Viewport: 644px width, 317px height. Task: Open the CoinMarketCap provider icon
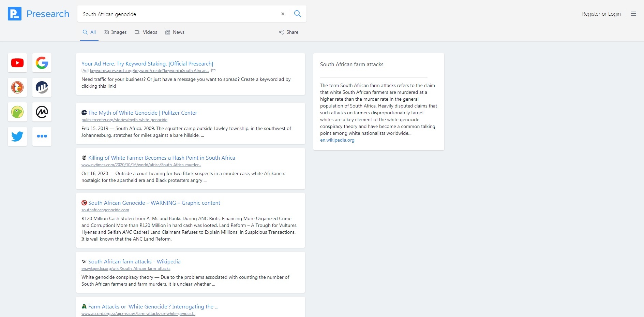pyautogui.click(x=42, y=112)
